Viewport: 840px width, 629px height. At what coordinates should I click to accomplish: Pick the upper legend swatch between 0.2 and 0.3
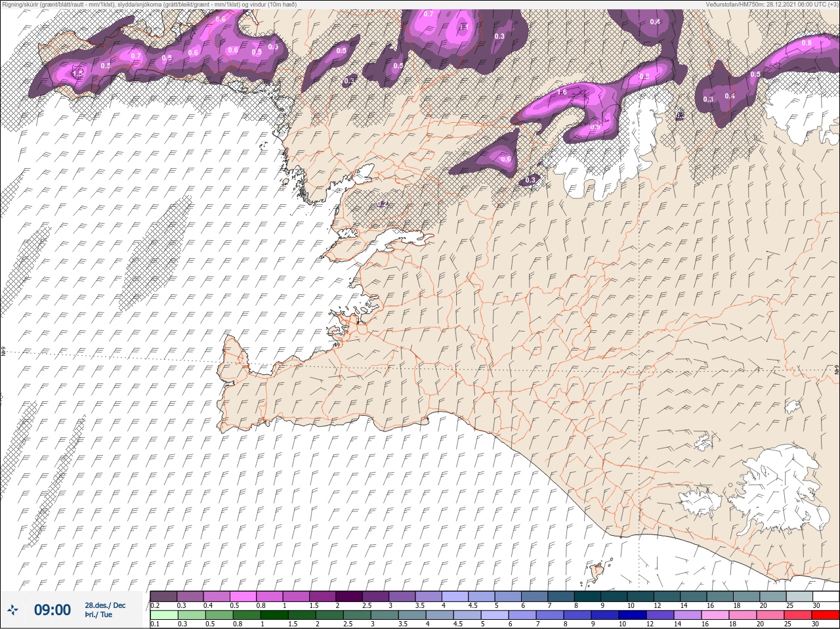163,596
